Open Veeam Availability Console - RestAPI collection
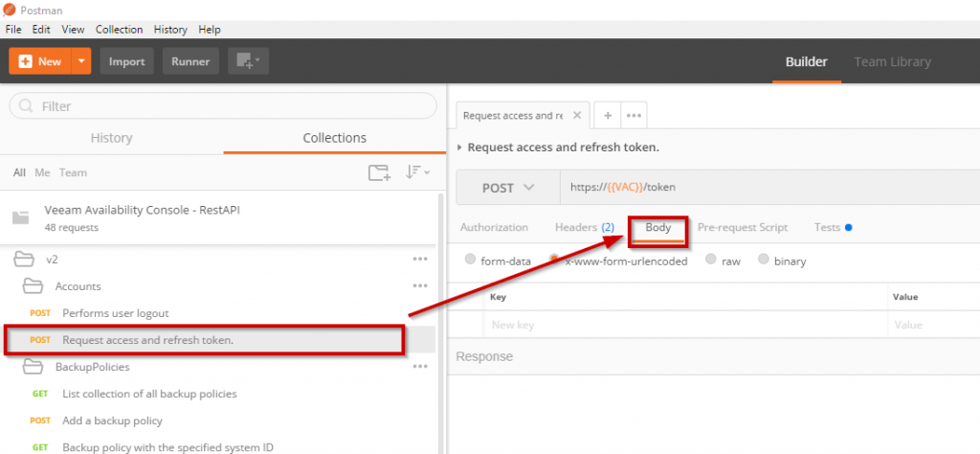 219,217
